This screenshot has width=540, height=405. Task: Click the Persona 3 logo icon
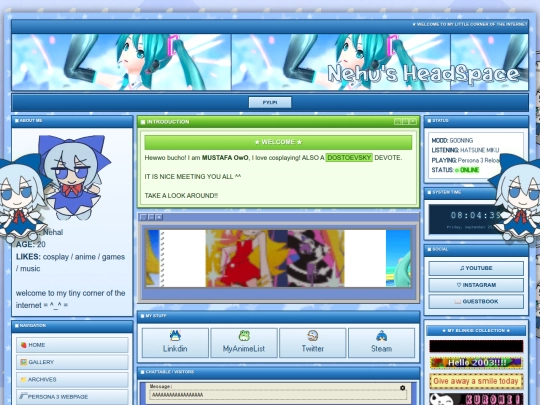[x=23, y=396]
